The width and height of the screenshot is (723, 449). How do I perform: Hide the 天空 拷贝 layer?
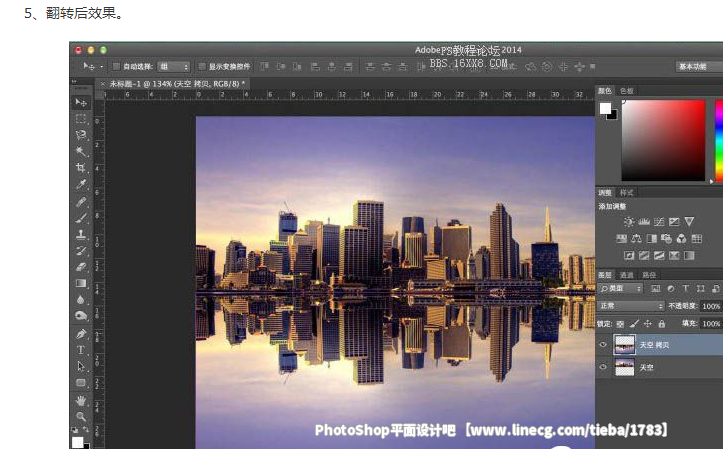click(603, 345)
